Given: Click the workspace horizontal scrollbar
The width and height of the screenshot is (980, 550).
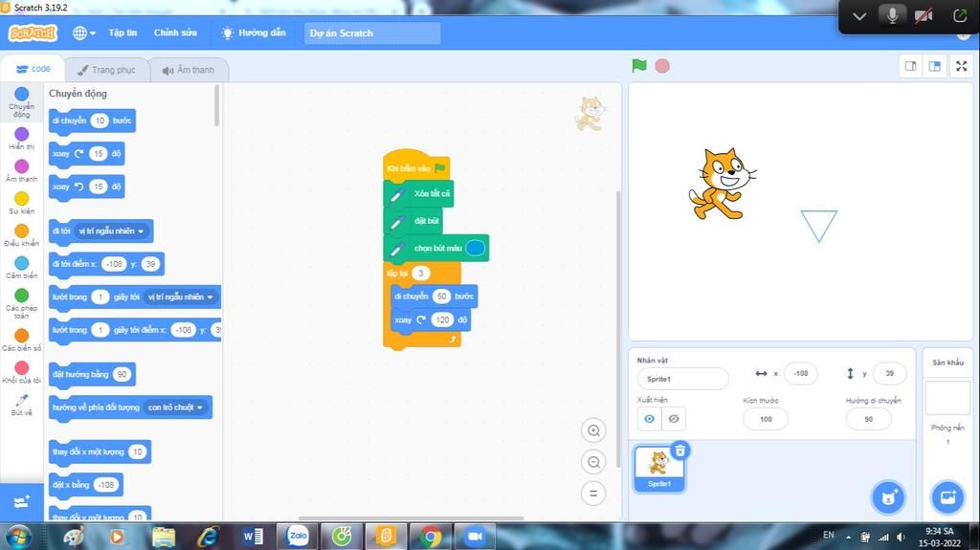Looking at the screenshot, I should pyautogui.click(x=412, y=518).
